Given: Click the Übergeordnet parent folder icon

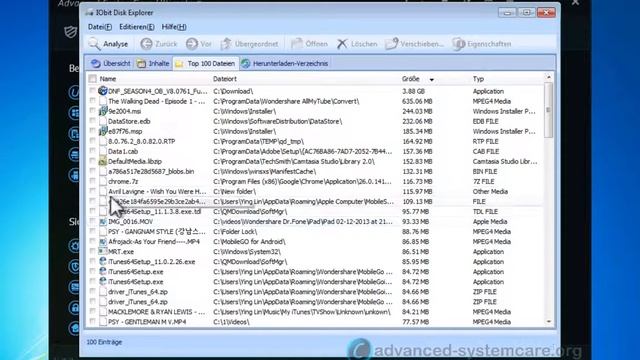Looking at the screenshot, I should pyautogui.click(x=226, y=44).
